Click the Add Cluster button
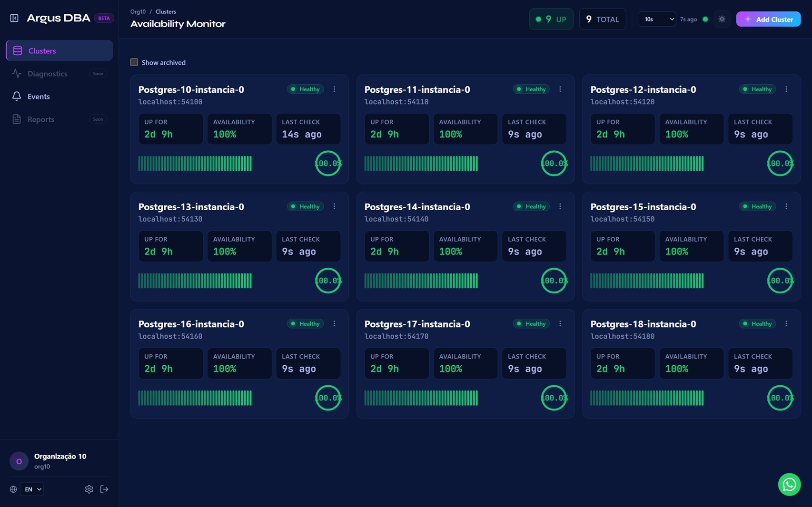 [x=768, y=19]
